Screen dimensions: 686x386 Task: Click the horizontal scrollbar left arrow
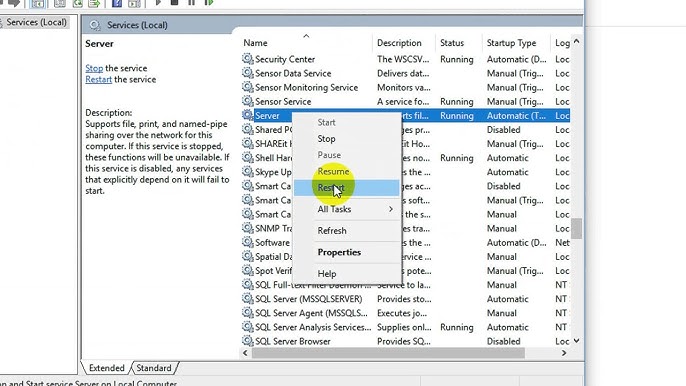tap(245, 353)
